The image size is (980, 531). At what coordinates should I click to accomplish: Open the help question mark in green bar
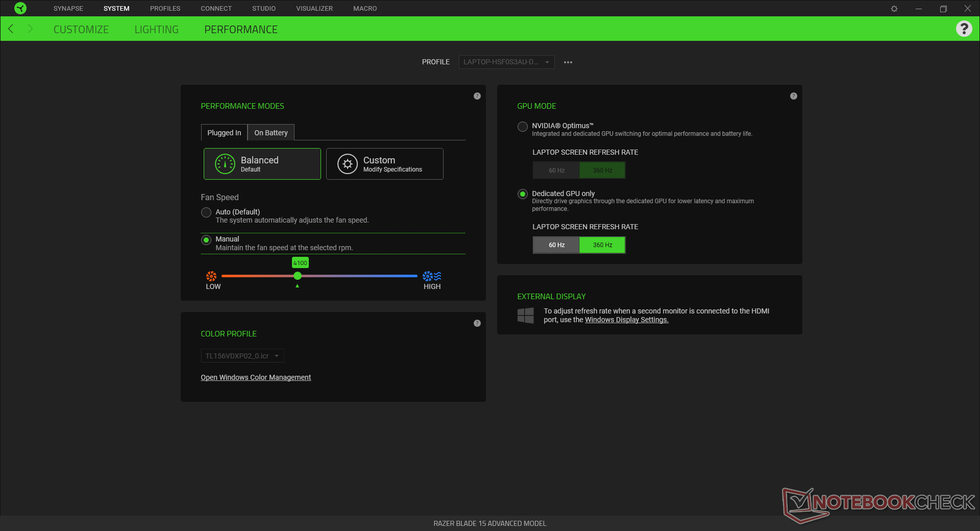pyautogui.click(x=964, y=29)
